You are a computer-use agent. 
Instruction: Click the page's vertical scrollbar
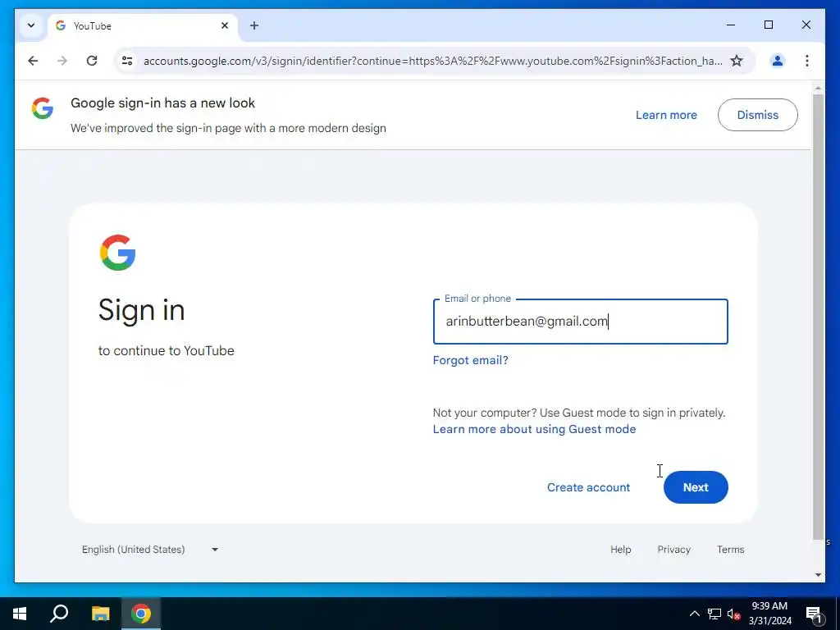pos(818,316)
